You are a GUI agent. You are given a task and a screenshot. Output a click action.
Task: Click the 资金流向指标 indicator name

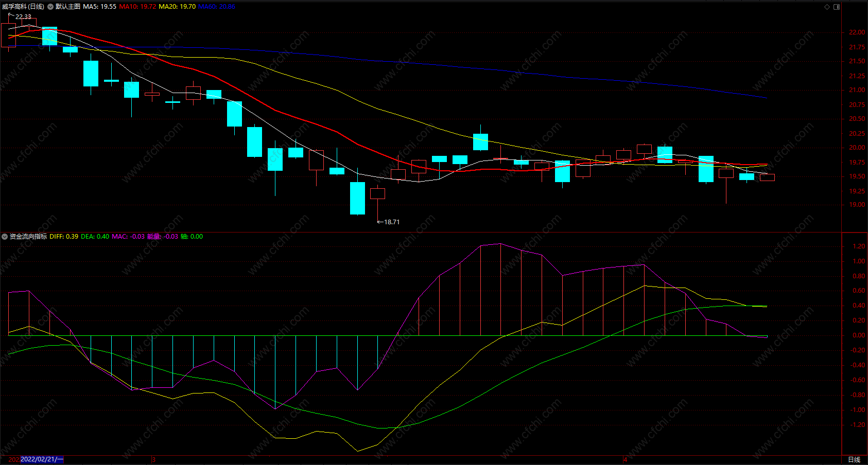pyautogui.click(x=28, y=237)
